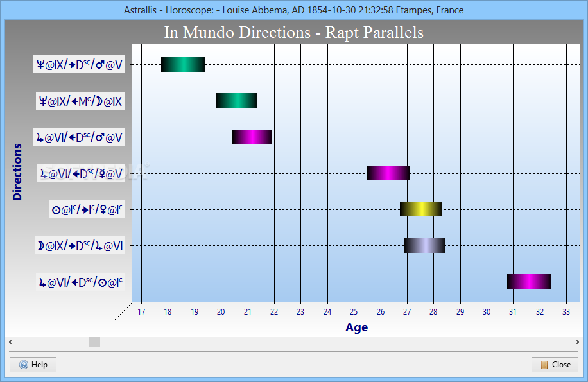Click the Neptune@IX/Mc/Moon@IX direction label

tap(80, 101)
